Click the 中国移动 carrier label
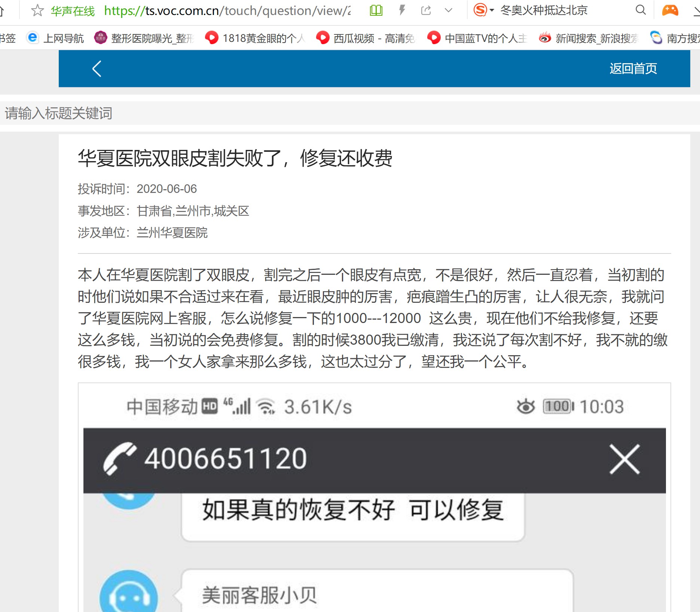Screen dimensions: 700x612 pyautogui.click(x=162, y=407)
